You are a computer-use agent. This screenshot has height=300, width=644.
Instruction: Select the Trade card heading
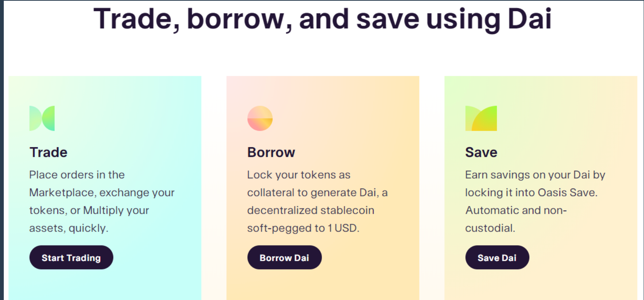[48, 152]
